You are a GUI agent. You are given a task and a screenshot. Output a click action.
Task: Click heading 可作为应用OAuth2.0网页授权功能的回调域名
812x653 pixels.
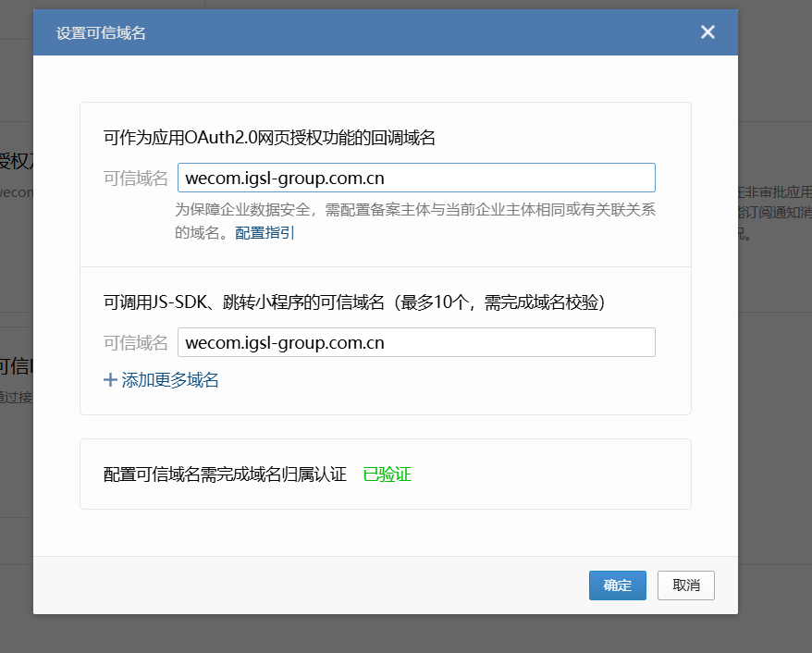(269, 138)
